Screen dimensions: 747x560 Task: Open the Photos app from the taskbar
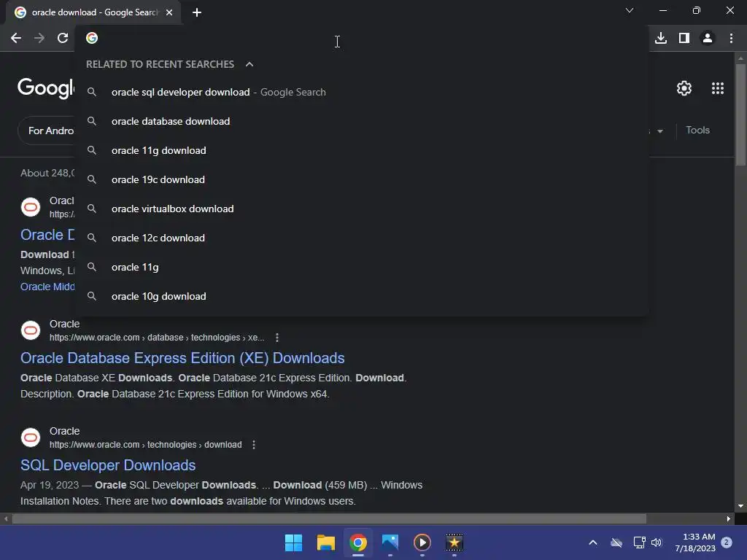click(x=390, y=542)
